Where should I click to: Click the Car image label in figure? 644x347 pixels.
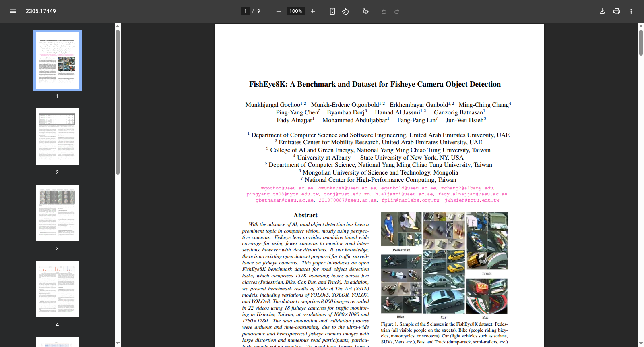(444, 318)
